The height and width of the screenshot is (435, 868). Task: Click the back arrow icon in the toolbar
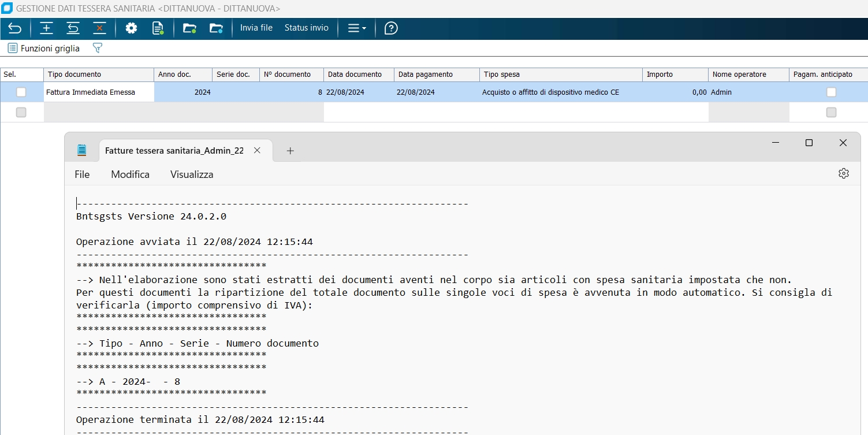tap(14, 28)
